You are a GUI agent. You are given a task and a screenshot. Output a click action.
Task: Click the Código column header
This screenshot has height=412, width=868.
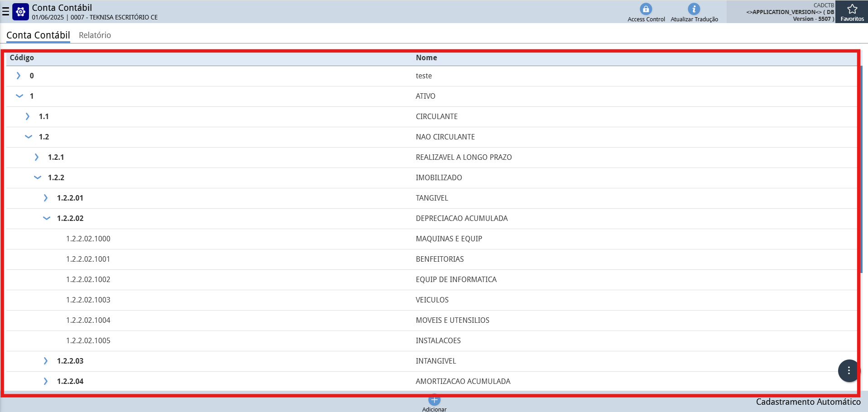pos(22,57)
